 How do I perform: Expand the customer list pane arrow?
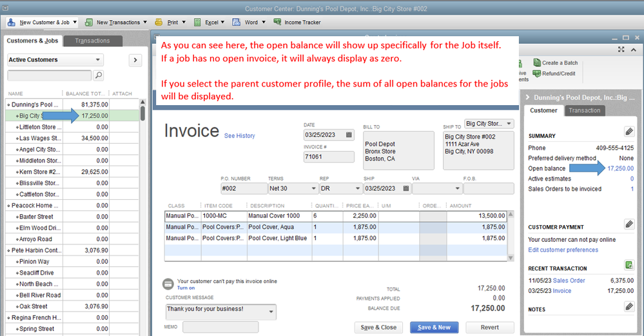pyautogui.click(x=135, y=60)
